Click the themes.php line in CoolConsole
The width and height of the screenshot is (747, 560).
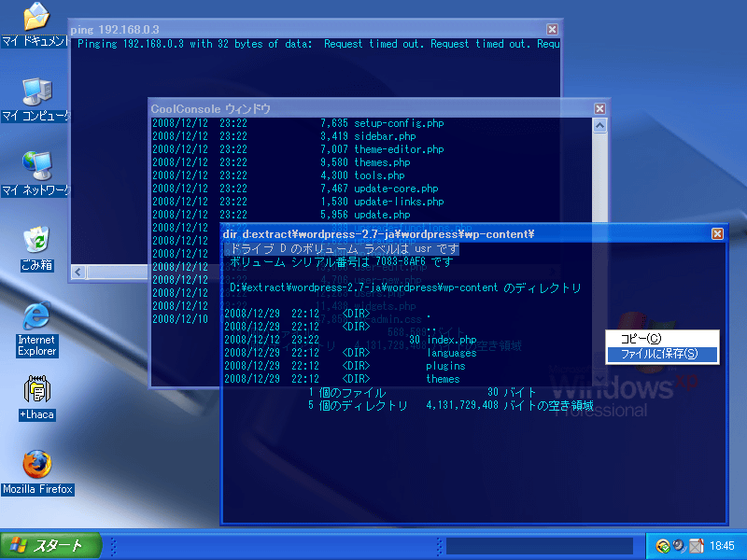tap(282, 162)
